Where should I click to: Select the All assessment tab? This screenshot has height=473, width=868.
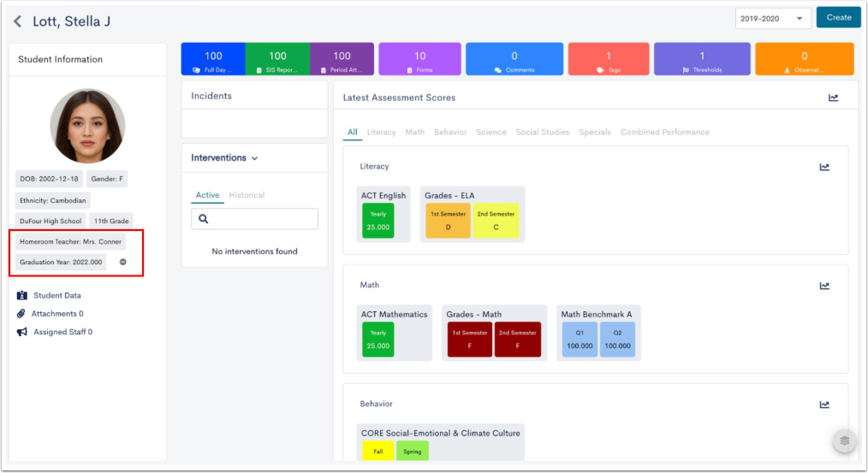353,133
